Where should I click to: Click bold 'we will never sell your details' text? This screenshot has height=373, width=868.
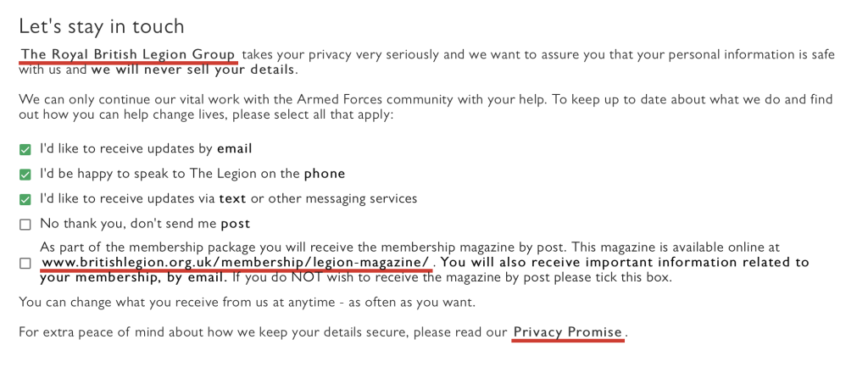click(x=193, y=70)
